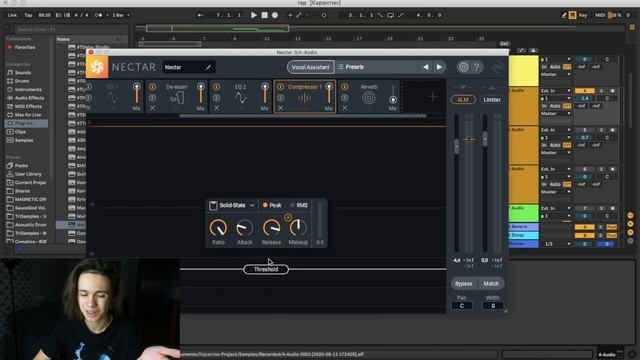Toggle Ableton Key map mode
The height and width of the screenshot is (360, 640).
[x=583, y=15]
